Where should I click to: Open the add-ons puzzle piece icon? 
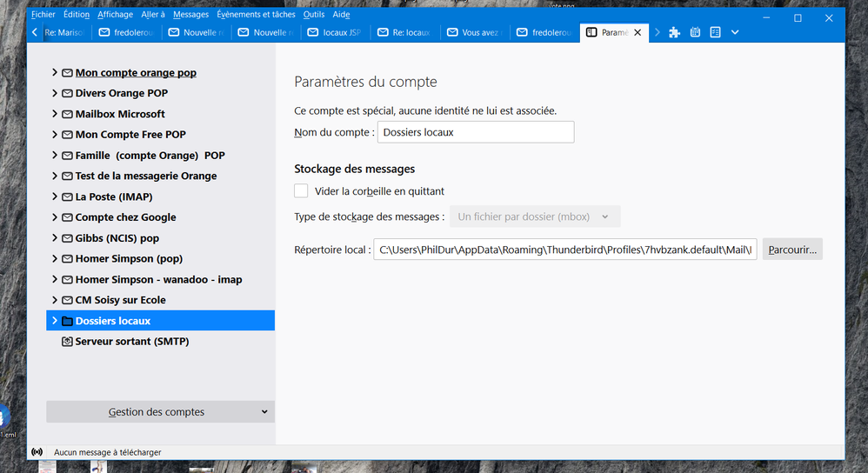(x=674, y=32)
